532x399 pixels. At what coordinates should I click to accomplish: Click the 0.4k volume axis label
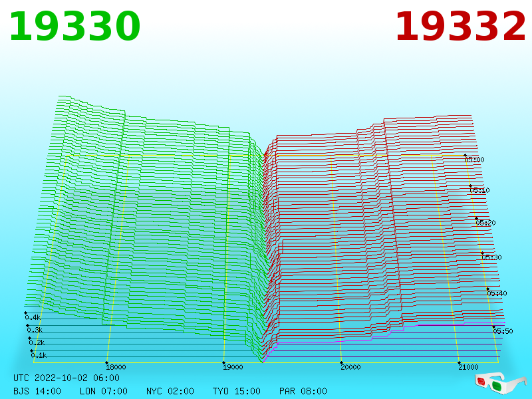tap(33, 318)
